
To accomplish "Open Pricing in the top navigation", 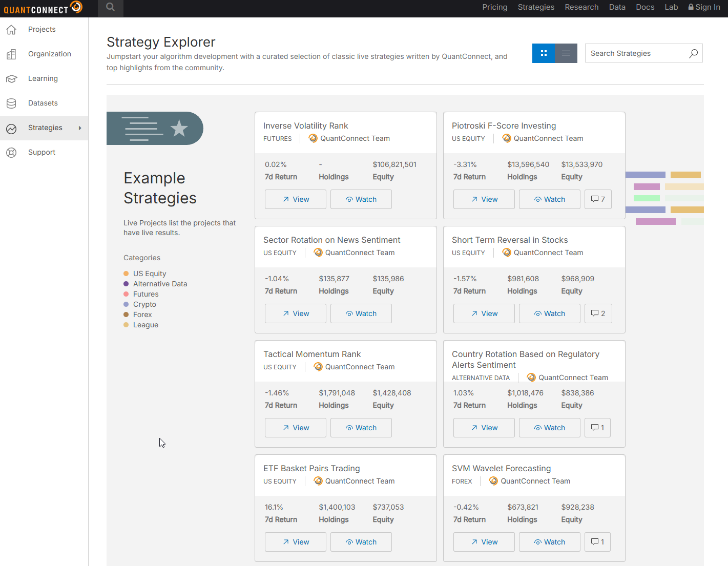I will pos(494,7).
